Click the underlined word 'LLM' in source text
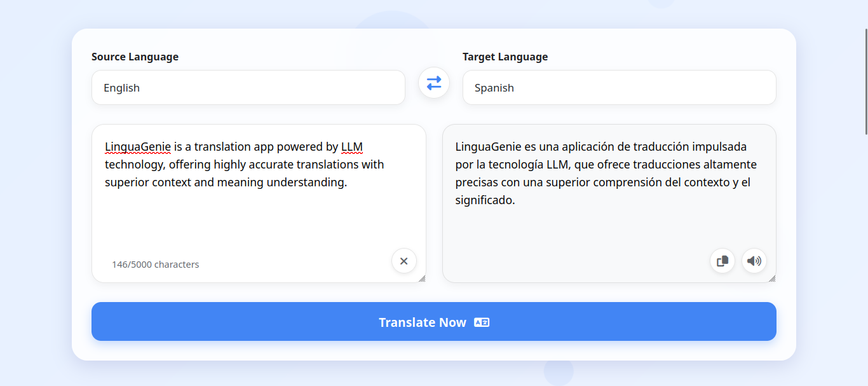The image size is (868, 386). point(352,147)
